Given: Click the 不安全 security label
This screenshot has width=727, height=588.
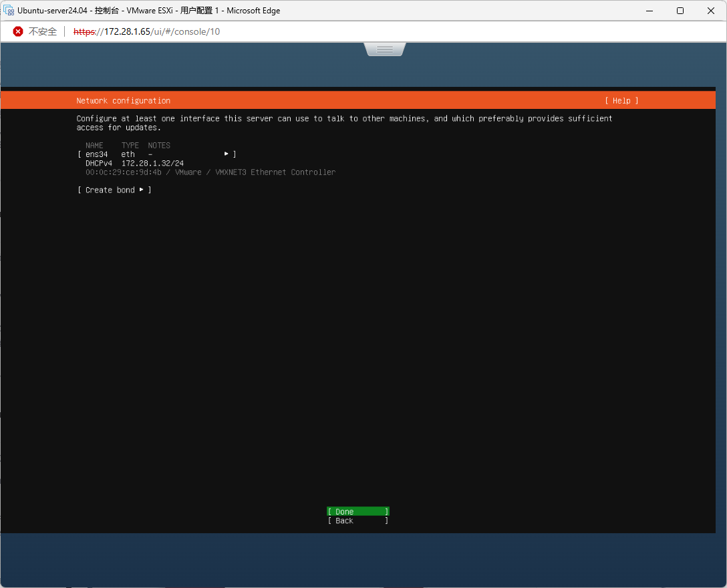Looking at the screenshot, I should coord(43,31).
